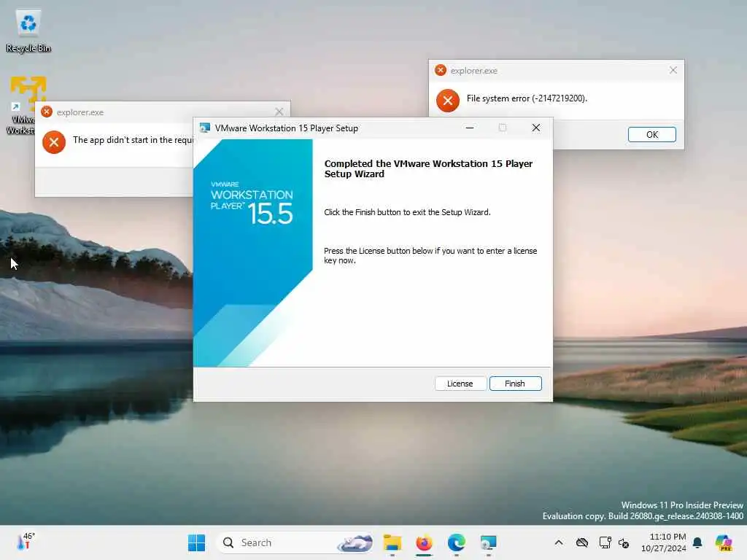Click 'Click the Finish button to exit' text

pyautogui.click(x=407, y=212)
